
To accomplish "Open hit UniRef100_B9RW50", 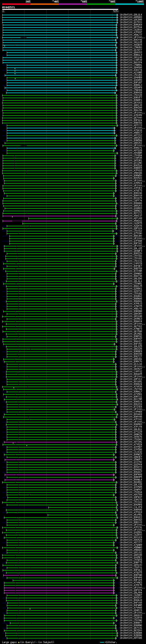I will 131,176.
